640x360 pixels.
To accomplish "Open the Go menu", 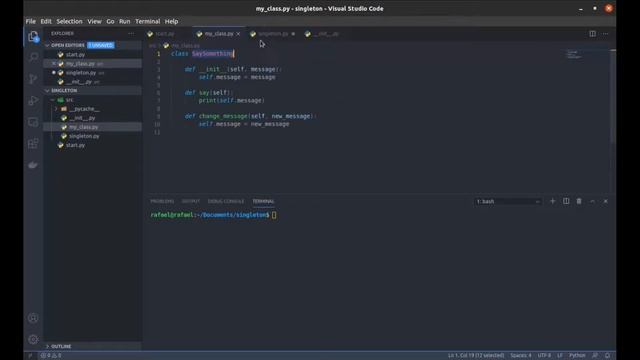I will [110, 21].
